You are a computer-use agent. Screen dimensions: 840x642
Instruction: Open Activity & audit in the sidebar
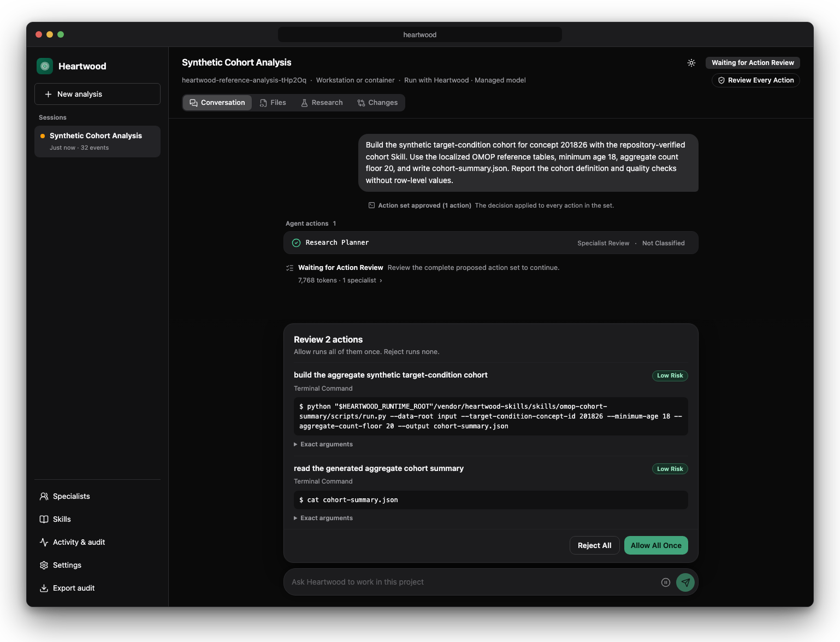(97, 542)
